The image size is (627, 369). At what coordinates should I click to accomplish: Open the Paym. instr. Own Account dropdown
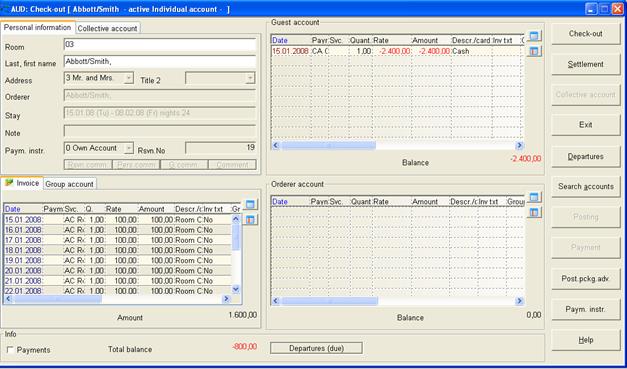128,148
